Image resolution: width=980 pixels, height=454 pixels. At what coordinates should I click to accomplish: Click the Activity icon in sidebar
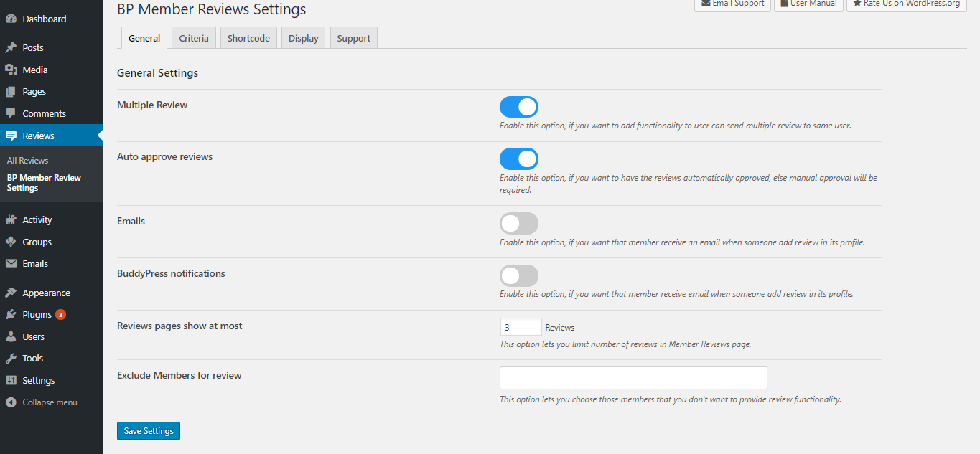pyautogui.click(x=11, y=220)
